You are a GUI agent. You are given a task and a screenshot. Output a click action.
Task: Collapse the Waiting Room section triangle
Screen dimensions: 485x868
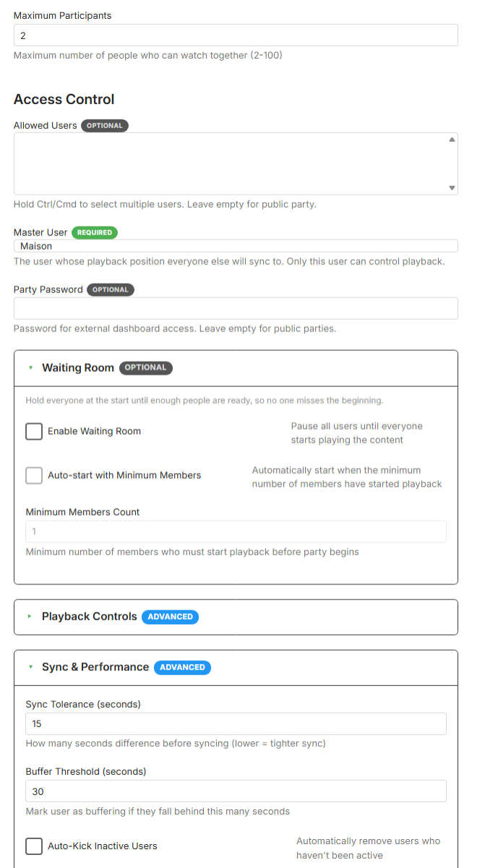point(30,367)
